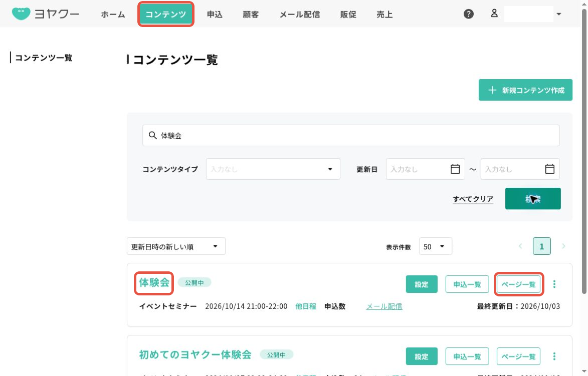Click the 2026/10/14 21:00-22:00 schedule text
Image resolution: width=588 pixels, height=376 pixels.
pyautogui.click(x=246, y=306)
